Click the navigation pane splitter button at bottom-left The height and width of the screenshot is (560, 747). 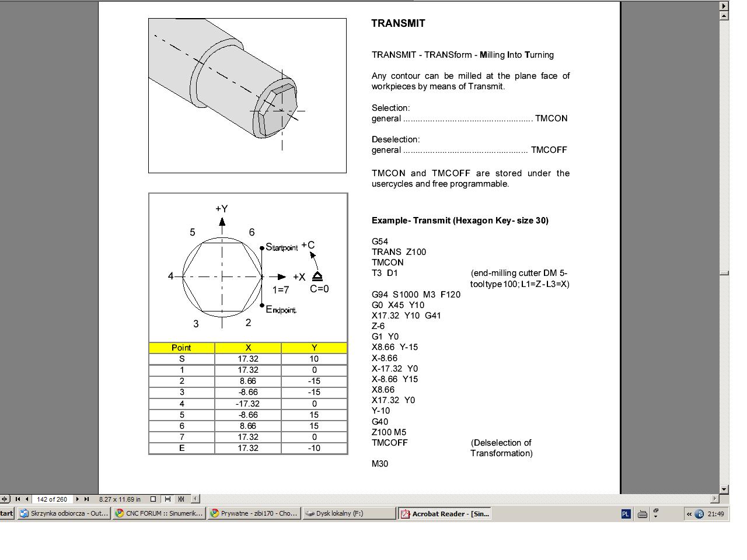click(5, 499)
